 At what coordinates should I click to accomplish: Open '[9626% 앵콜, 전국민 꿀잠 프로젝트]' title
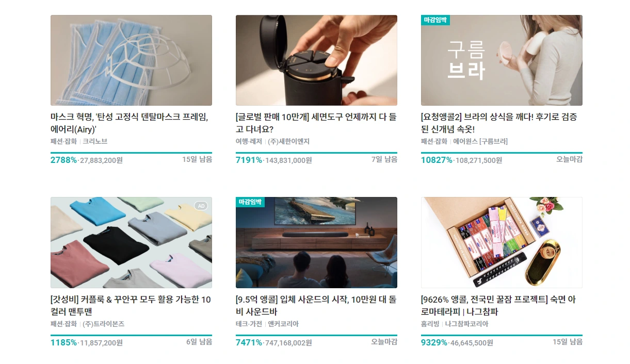(x=498, y=306)
